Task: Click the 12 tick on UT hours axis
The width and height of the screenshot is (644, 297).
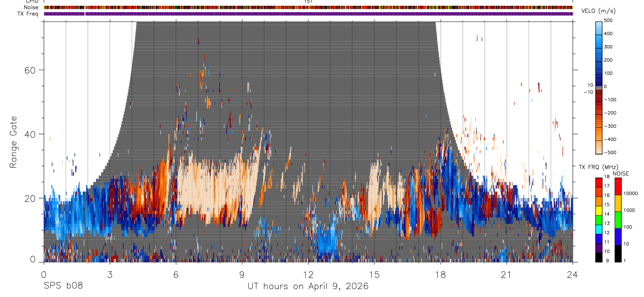Action: [x=308, y=274]
